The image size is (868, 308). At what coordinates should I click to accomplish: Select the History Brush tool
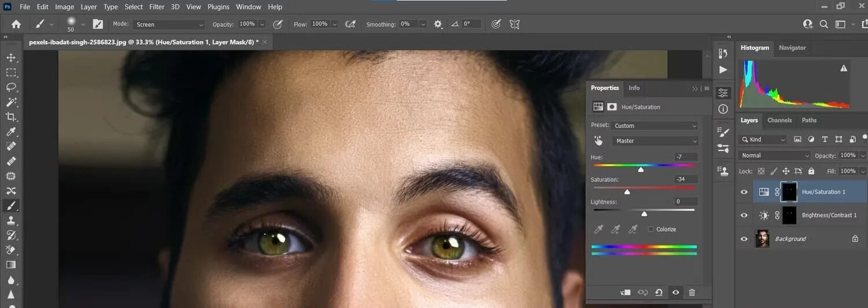(x=11, y=235)
